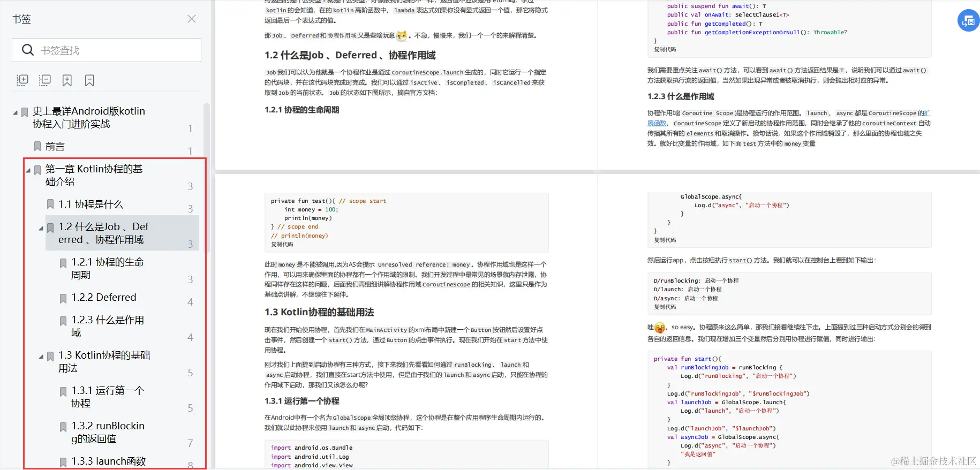The width and height of the screenshot is (980, 470).
Task: Click 复制代码 under private fun test code
Action: (282, 244)
